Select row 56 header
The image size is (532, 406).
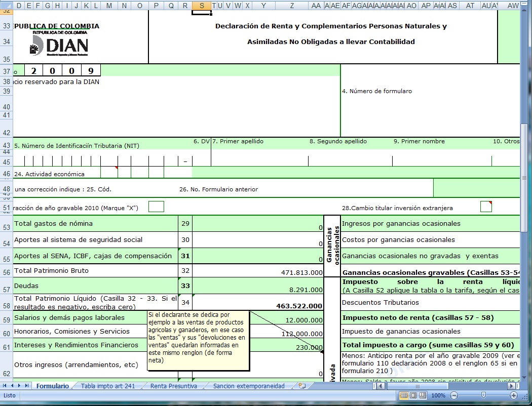pos(7,272)
